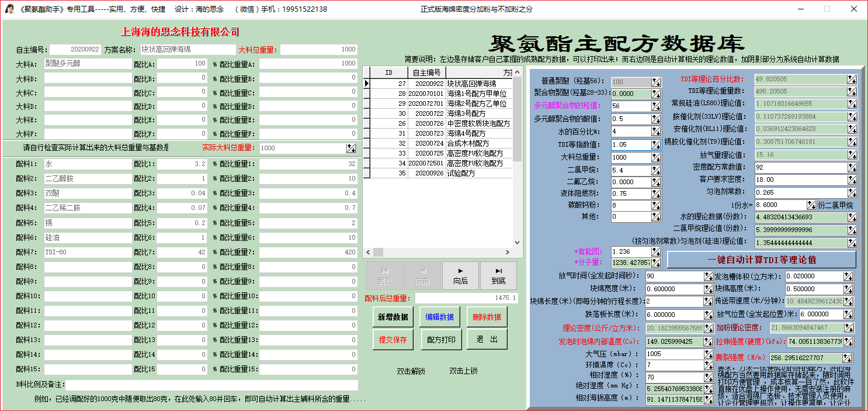Viewport: 868px width, 411px height.
Task: Click the arrow icon beside the 1份水= field
Action: click(811, 205)
